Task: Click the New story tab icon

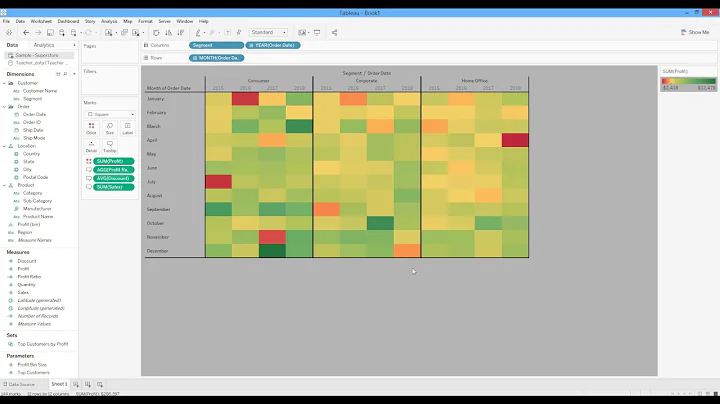Action: coord(100,384)
